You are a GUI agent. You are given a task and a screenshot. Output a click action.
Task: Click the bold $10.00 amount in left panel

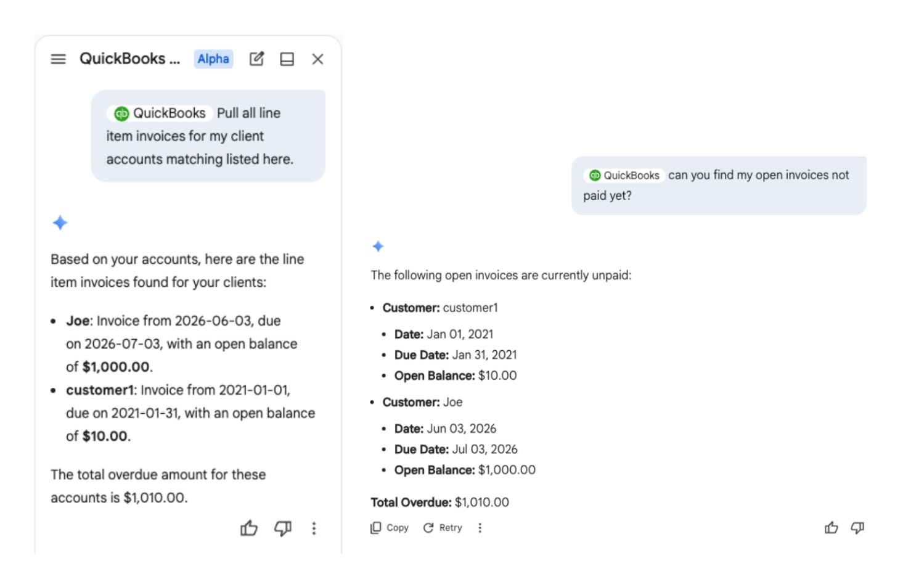pyautogui.click(x=105, y=436)
